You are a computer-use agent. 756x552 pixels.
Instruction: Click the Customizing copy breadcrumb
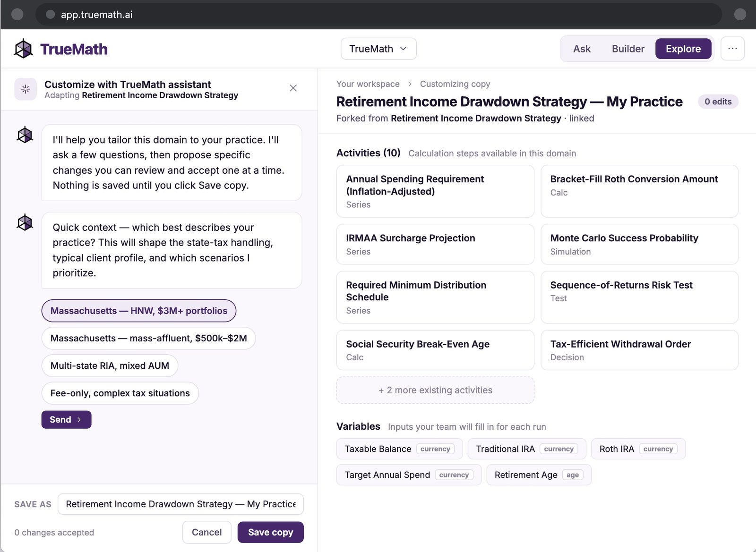coord(455,84)
